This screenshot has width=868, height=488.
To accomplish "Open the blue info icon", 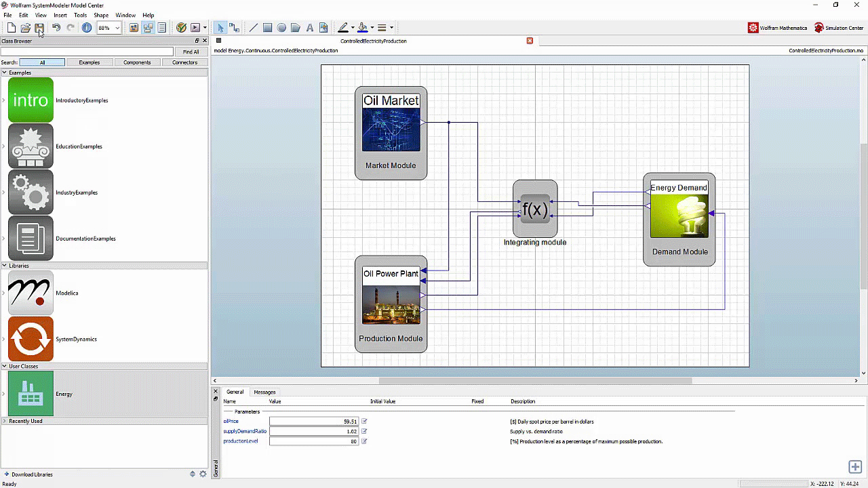I will (x=87, y=28).
